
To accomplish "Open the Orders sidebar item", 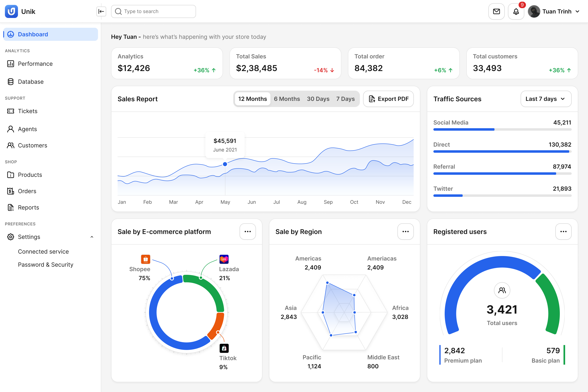I will [27, 191].
